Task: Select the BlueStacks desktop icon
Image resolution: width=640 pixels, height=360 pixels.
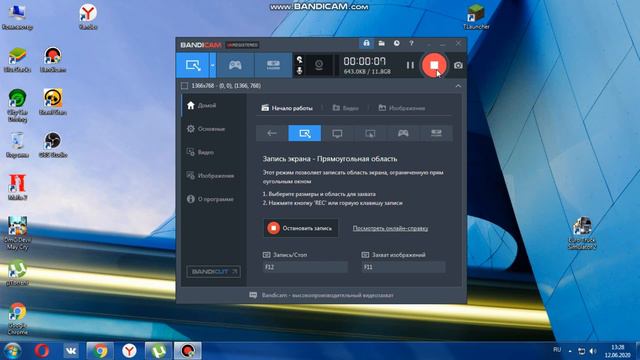Action: coord(17,60)
